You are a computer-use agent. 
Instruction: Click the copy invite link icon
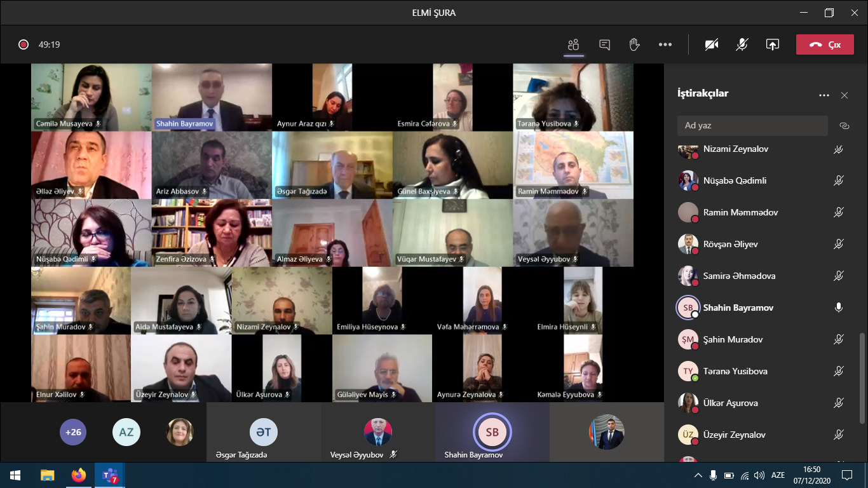tap(844, 126)
